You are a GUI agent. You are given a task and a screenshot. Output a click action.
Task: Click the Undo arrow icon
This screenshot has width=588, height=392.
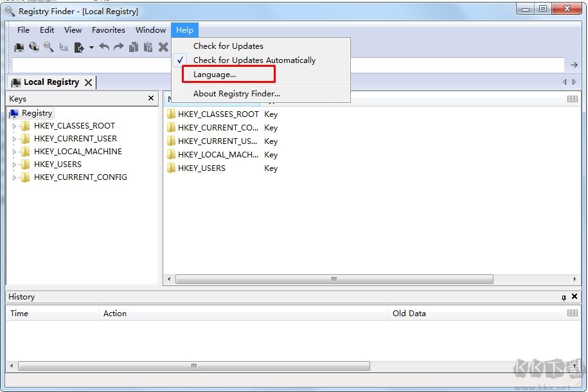click(103, 46)
